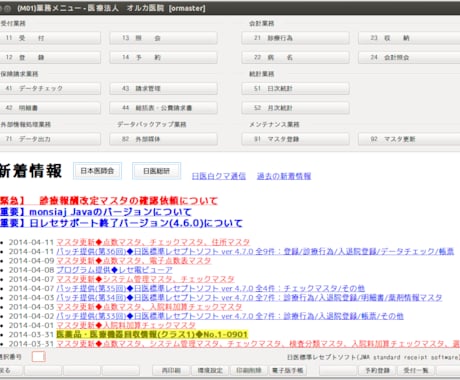Click the 環境設定 bottom button
This screenshot has height=380, width=460.
[x=210, y=370]
